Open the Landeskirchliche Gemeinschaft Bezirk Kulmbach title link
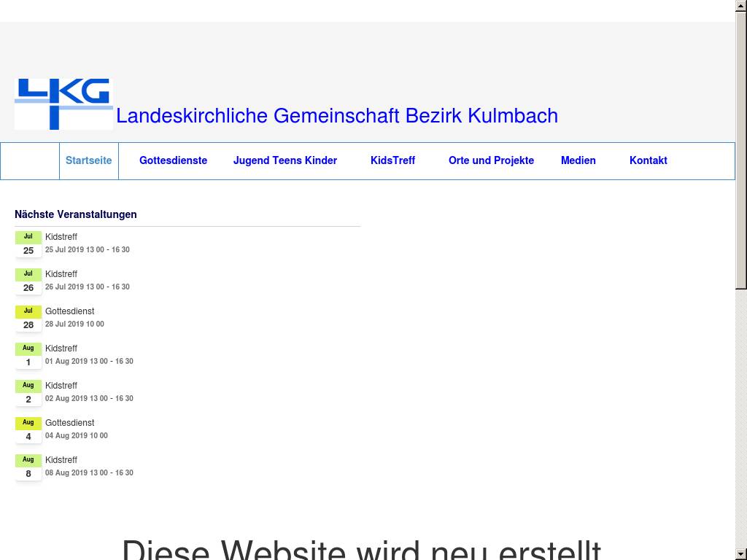This screenshot has width=747, height=560. click(336, 116)
